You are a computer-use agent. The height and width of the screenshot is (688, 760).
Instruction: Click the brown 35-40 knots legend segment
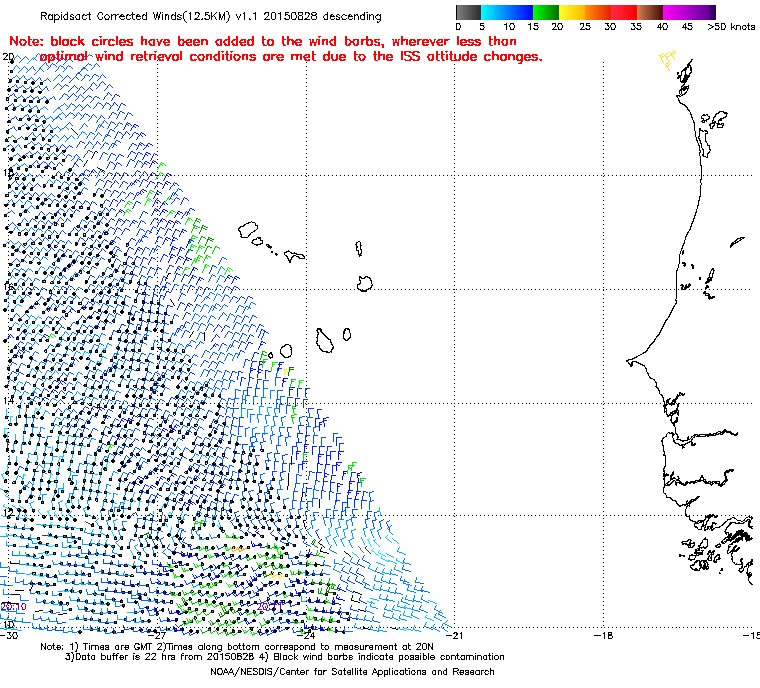pos(650,12)
